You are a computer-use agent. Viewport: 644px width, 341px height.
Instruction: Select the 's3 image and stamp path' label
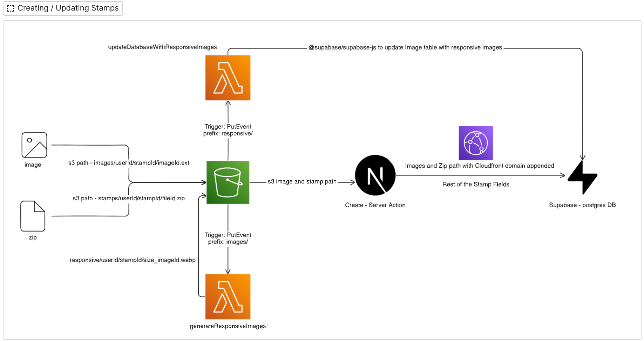click(x=302, y=182)
